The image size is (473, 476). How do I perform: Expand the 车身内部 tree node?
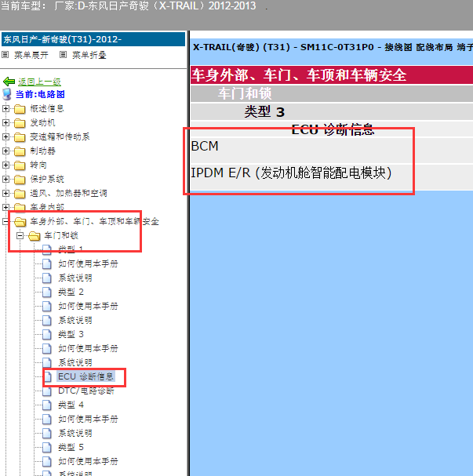[x=5, y=207]
